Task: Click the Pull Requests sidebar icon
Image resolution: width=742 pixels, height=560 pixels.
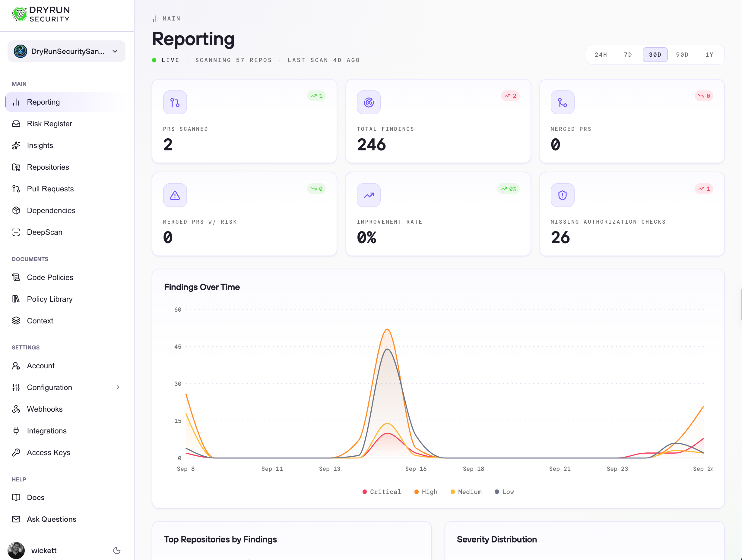Action: tap(16, 189)
